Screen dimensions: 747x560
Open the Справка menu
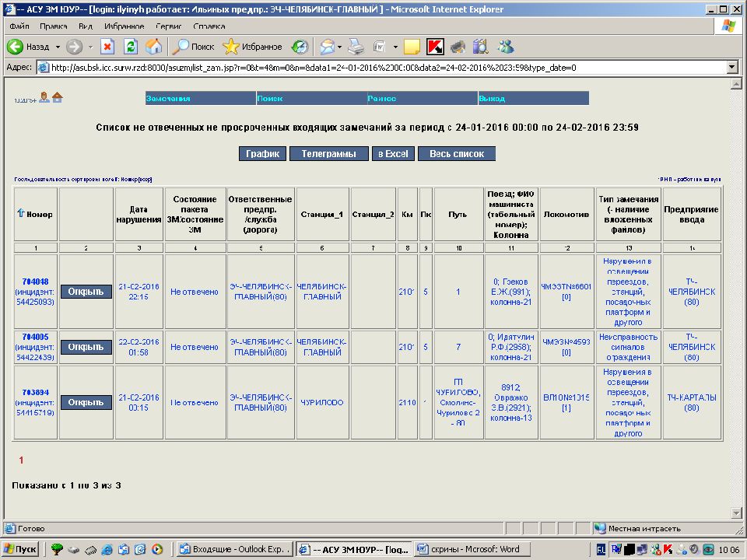coord(209,26)
